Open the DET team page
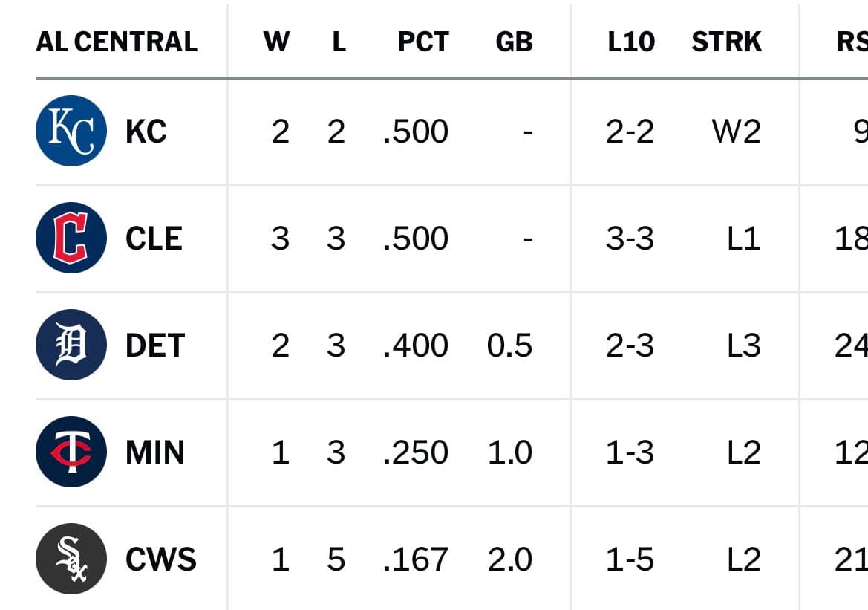868x610 pixels. (x=155, y=345)
